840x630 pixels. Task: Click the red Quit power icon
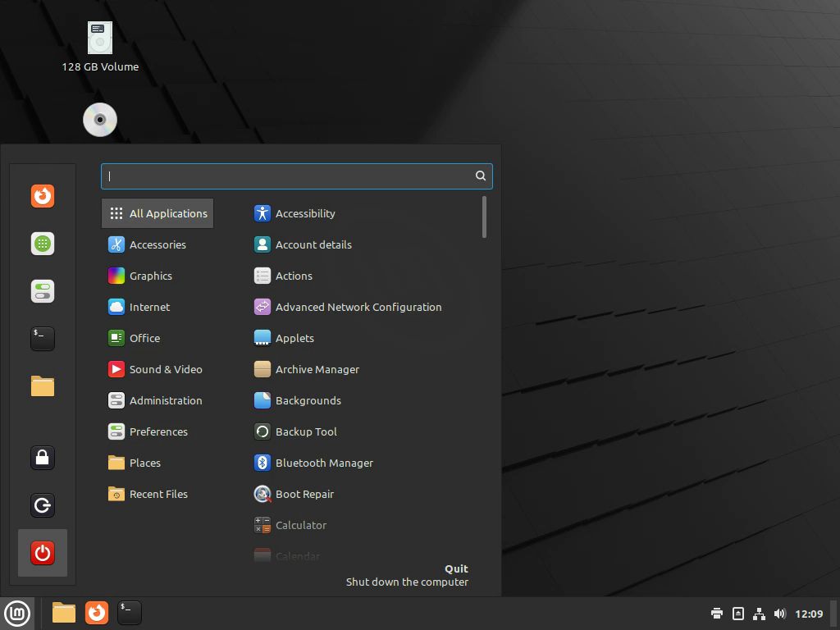(x=43, y=553)
